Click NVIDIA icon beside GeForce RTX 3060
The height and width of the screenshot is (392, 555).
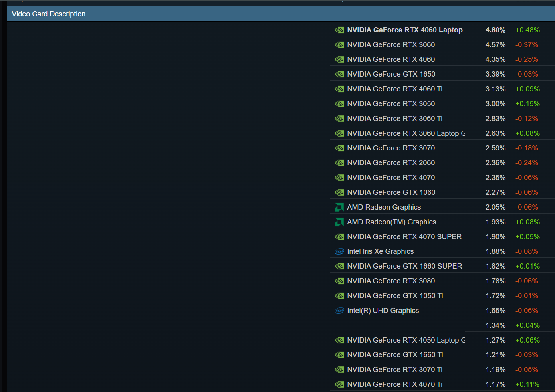[339, 45]
